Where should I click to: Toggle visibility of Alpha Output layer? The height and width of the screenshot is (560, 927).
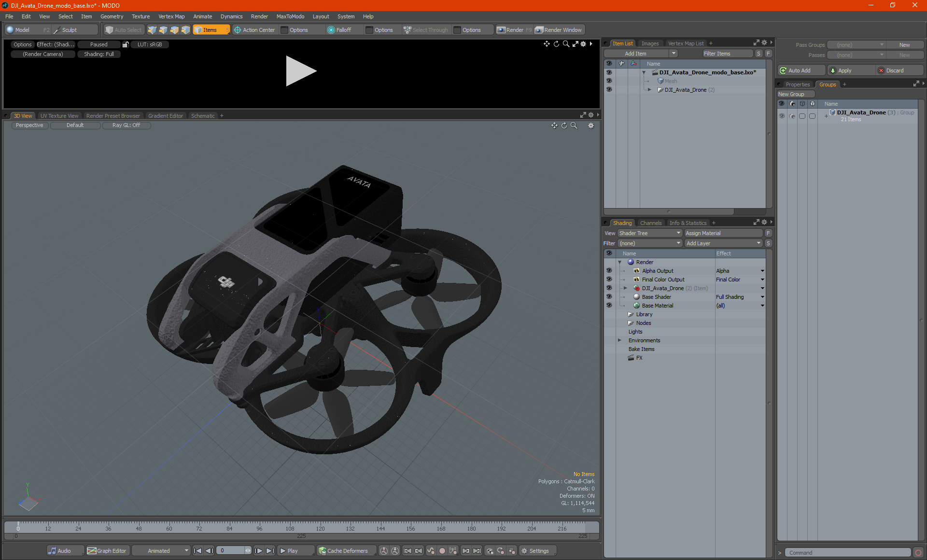[609, 271]
